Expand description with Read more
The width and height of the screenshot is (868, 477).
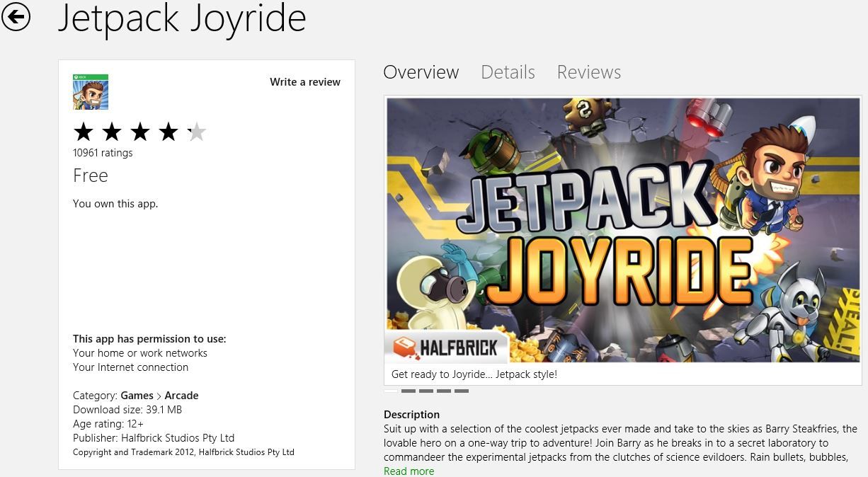tap(409, 471)
